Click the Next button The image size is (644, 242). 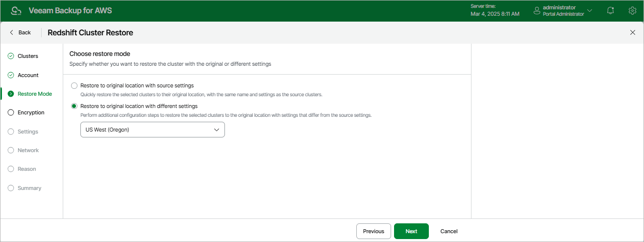(411, 231)
